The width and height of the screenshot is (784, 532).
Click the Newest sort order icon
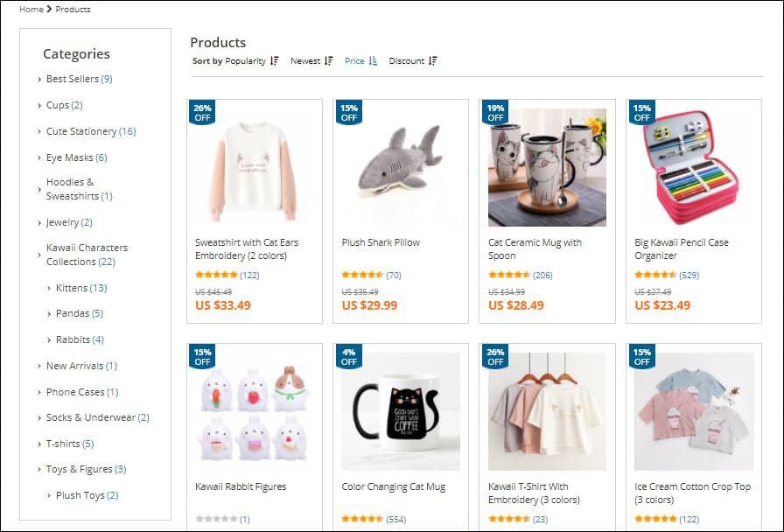(329, 61)
